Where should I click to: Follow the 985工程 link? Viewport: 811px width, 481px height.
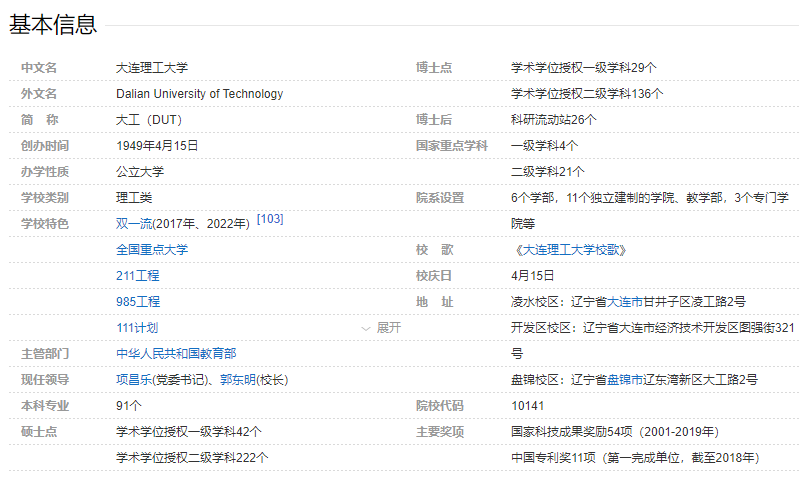click(x=138, y=301)
